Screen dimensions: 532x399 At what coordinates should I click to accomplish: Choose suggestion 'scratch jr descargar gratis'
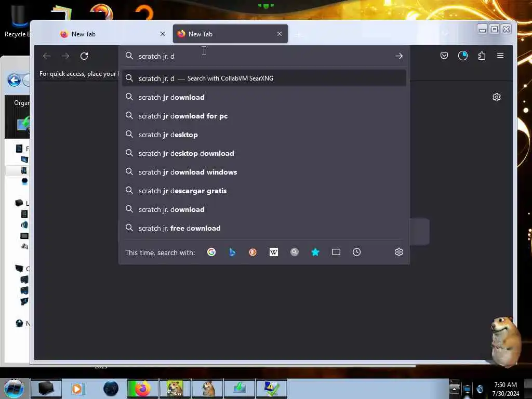264,191
